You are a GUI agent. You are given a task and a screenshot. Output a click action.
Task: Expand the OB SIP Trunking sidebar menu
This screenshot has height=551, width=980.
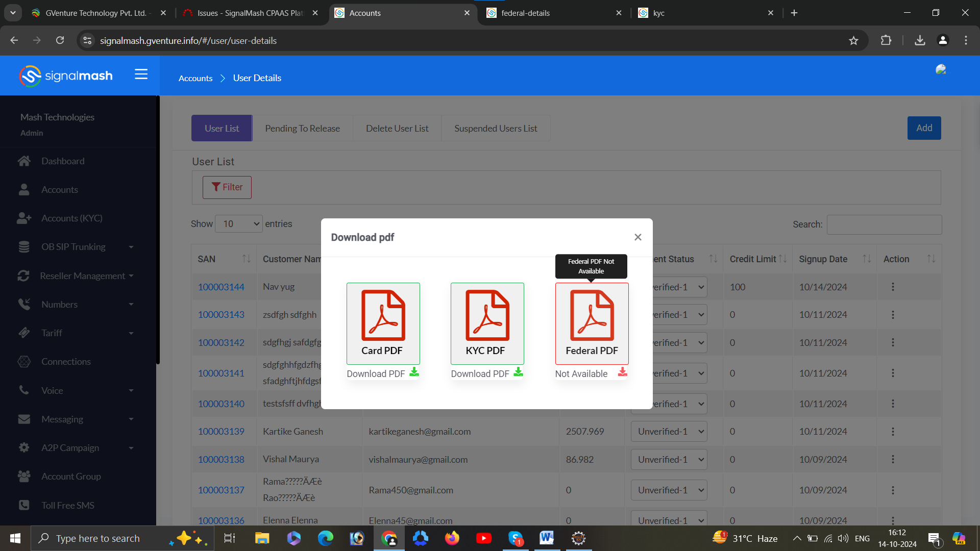[x=74, y=247]
